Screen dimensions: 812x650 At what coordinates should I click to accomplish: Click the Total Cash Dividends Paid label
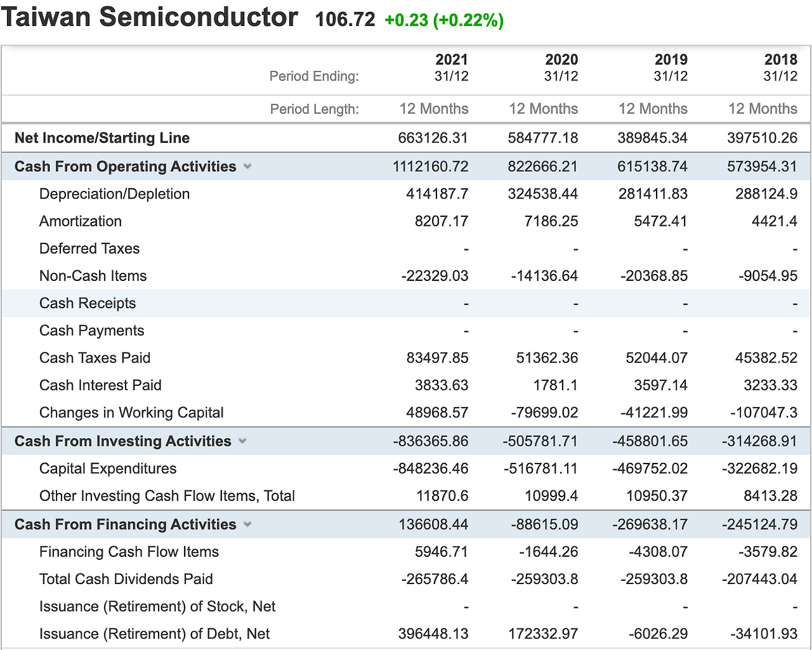coord(126,579)
